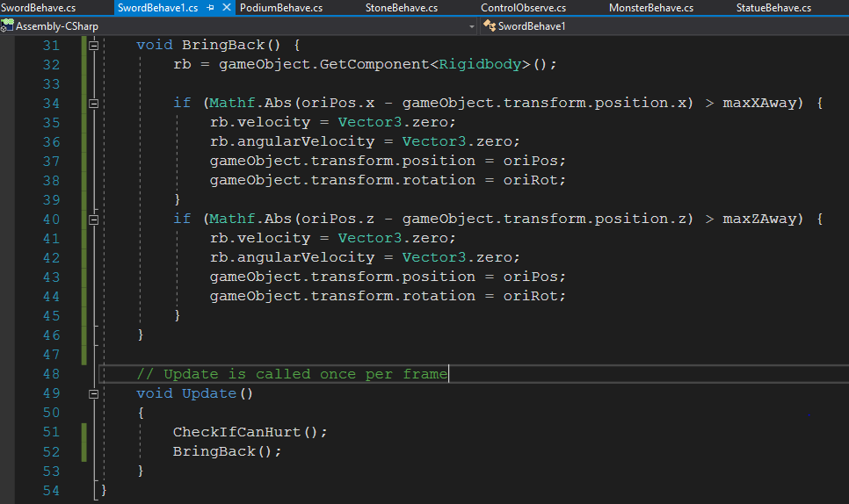Pin the SwordBehave1.cs tab
This screenshot has width=849, height=504.
click(x=211, y=8)
